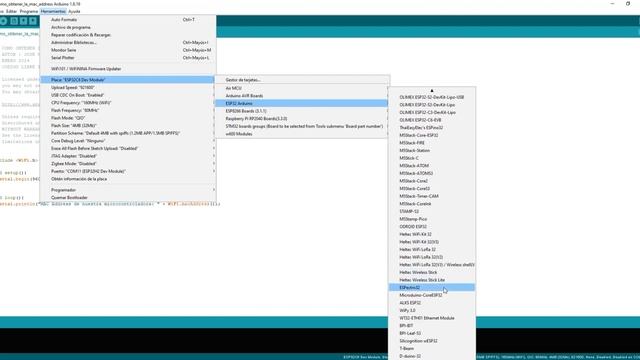Expand Erase All Flash Before Sketch Upload
The width and height of the screenshot is (640, 360).
127,149
